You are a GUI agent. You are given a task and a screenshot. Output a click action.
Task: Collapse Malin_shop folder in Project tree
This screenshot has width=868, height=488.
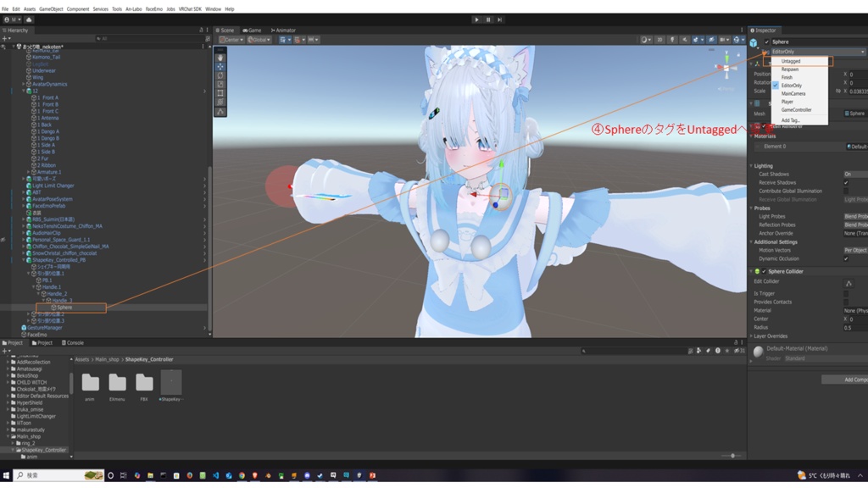(8, 436)
